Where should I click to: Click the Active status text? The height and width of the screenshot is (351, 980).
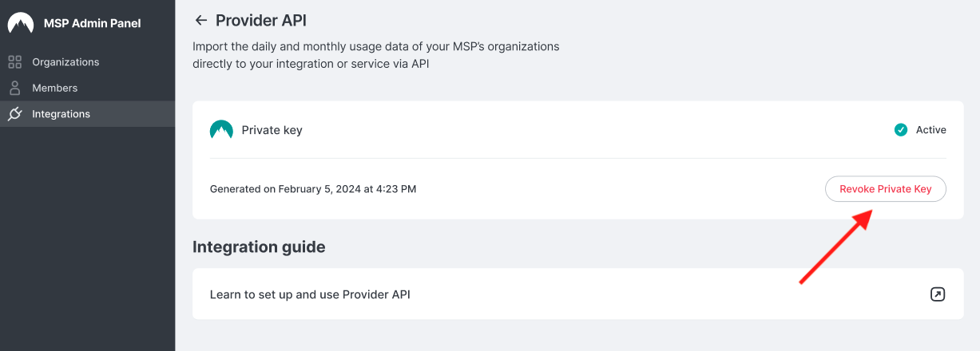click(931, 130)
